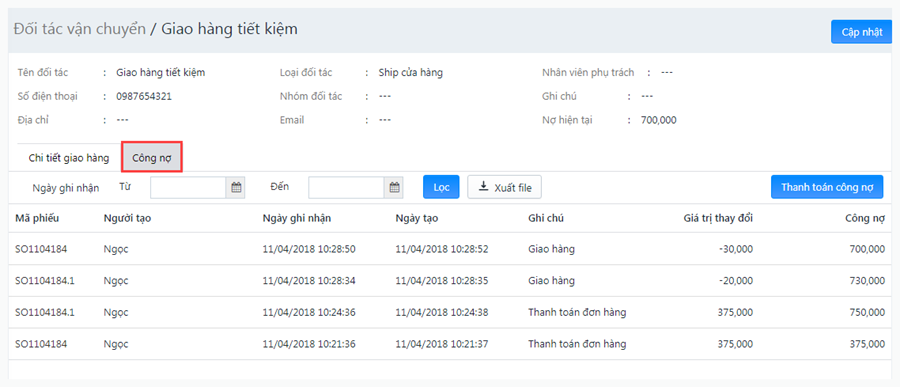The width and height of the screenshot is (900, 387).
Task: Open the Chi tiết giao hàng tab
Action: [x=69, y=158]
